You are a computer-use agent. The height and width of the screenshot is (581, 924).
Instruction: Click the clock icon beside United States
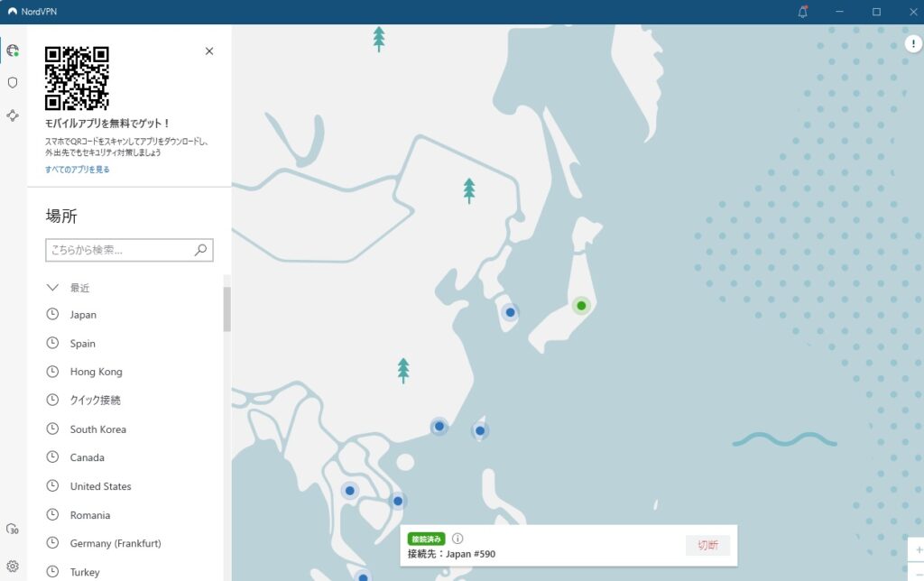(52, 485)
